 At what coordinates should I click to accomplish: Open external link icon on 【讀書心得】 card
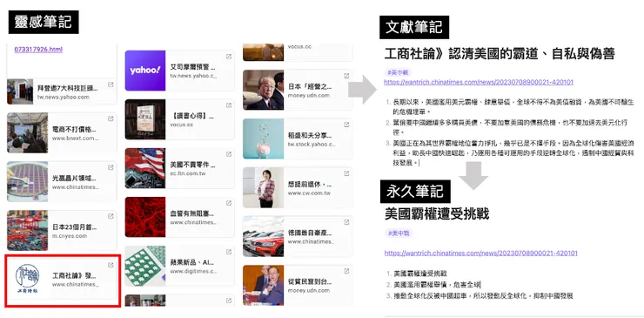pos(229,105)
